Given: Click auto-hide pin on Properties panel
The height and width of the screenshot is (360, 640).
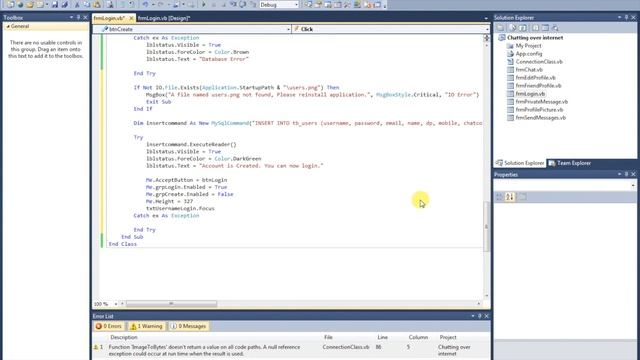Looking at the screenshot, I should [x=626, y=174].
